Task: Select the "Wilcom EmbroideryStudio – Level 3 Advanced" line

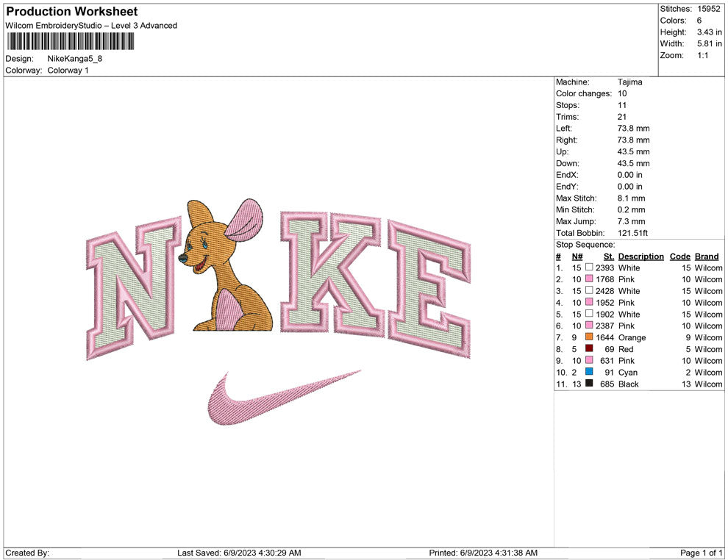Action: click(x=91, y=26)
